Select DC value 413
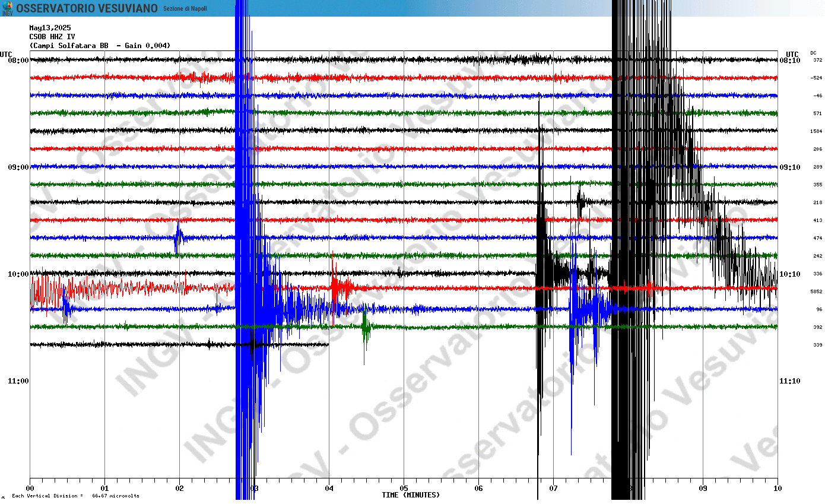 [x=818, y=220]
